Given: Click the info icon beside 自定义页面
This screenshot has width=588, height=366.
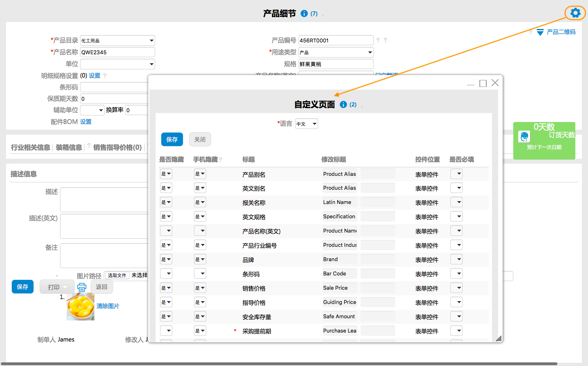Looking at the screenshot, I should [x=343, y=104].
